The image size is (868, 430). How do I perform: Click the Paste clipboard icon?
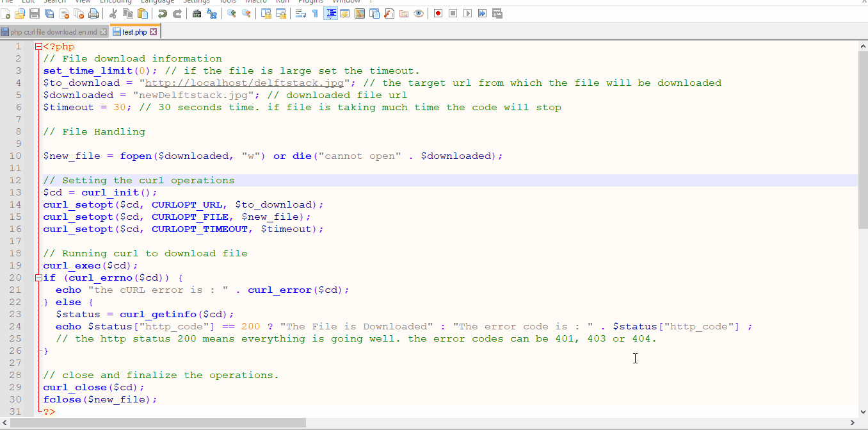(x=143, y=13)
